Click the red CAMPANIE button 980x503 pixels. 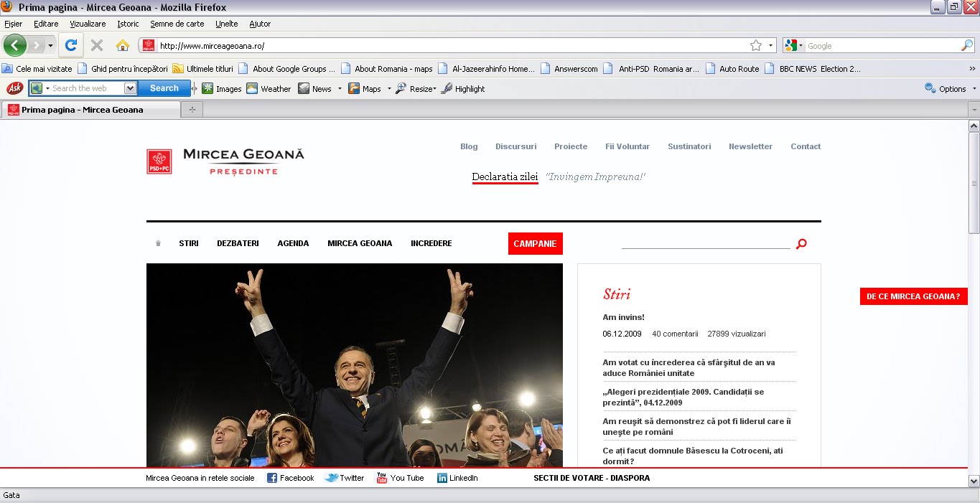tap(535, 243)
